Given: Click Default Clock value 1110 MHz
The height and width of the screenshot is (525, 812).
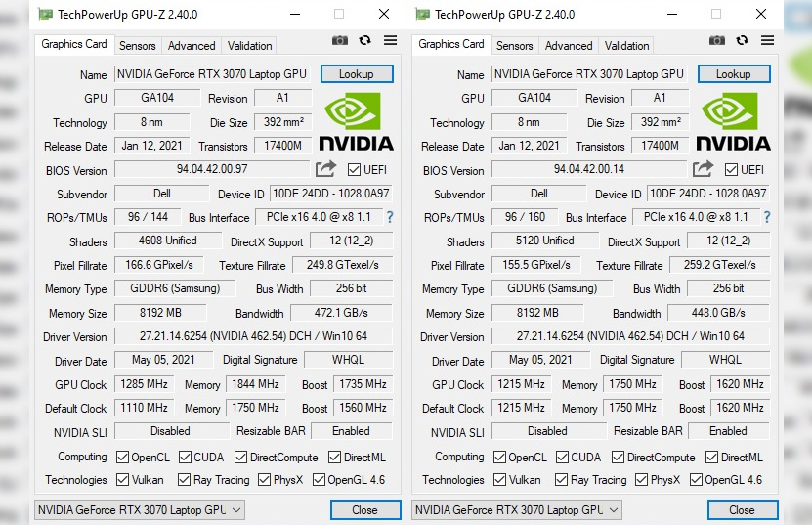Looking at the screenshot, I should 144,408.
